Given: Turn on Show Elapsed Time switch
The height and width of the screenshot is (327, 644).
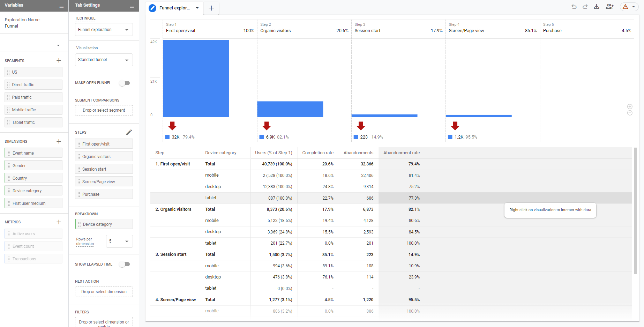Looking at the screenshot, I should pyautogui.click(x=125, y=264).
